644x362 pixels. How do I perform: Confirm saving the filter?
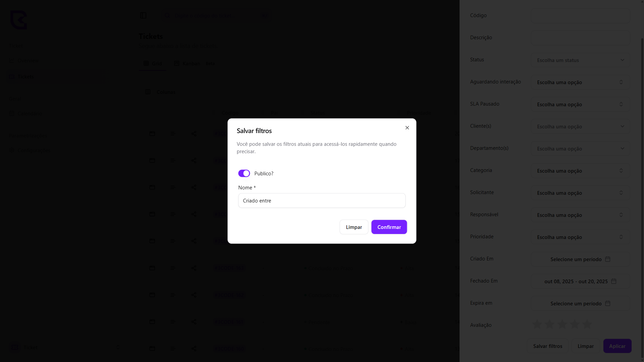tap(389, 227)
